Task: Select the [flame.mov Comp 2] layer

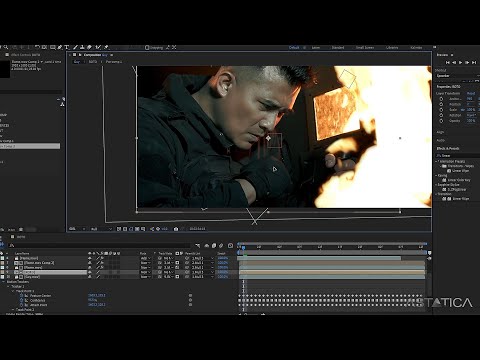Action: pyautogui.click(x=39, y=263)
